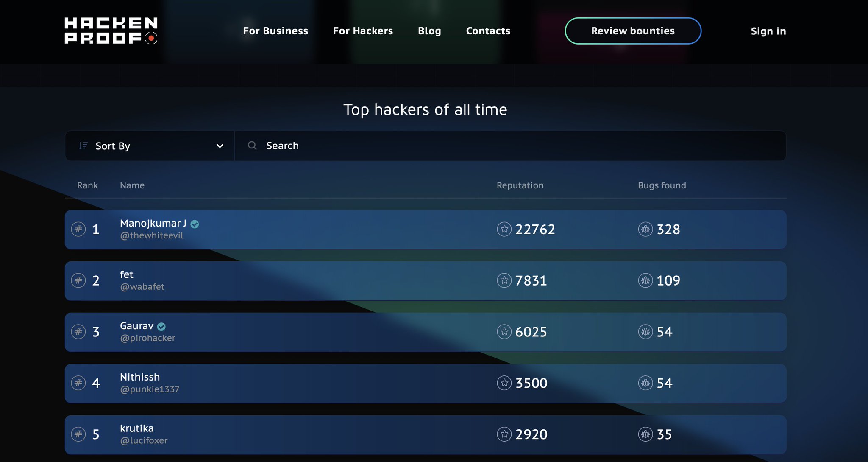Click the Sign in link
Viewport: 868px width, 462px height.
coord(768,31)
